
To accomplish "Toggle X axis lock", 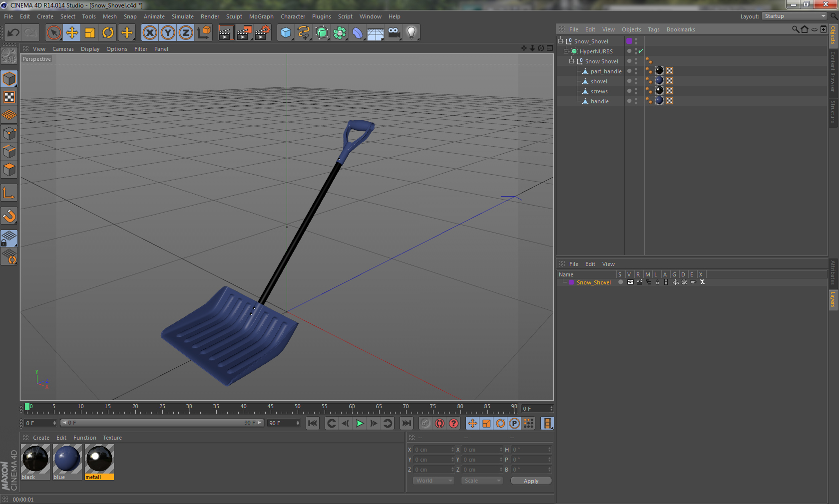I will pyautogui.click(x=150, y=33).
